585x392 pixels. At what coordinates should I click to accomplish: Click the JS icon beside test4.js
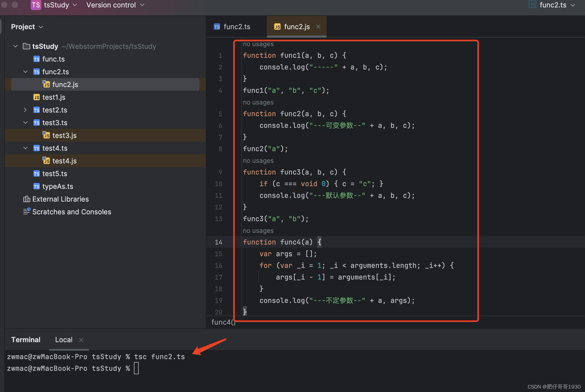pos(46,160)
